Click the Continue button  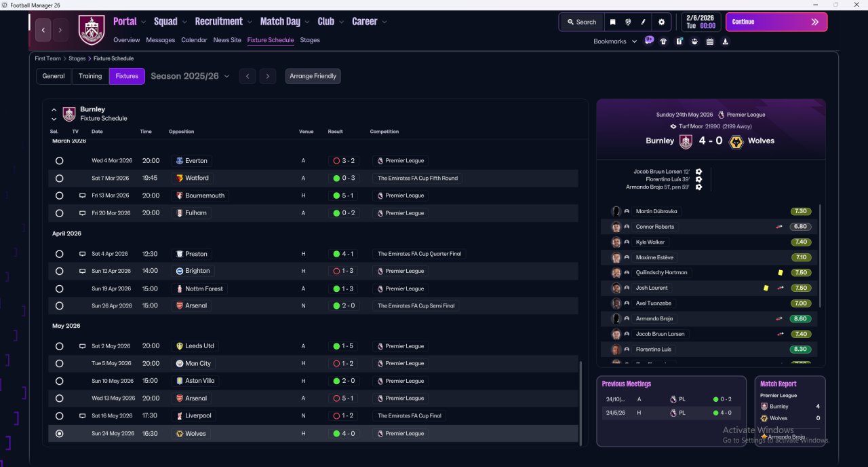coord(776,22)
